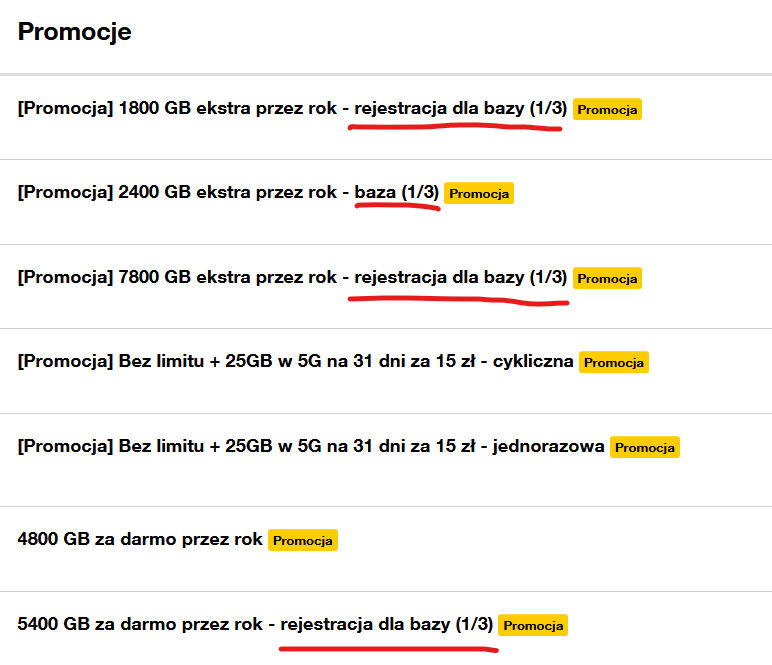
Task: Click underlined "rejestracja dla bazy" in 1800 GB row
Action: (x=439, y=109)
